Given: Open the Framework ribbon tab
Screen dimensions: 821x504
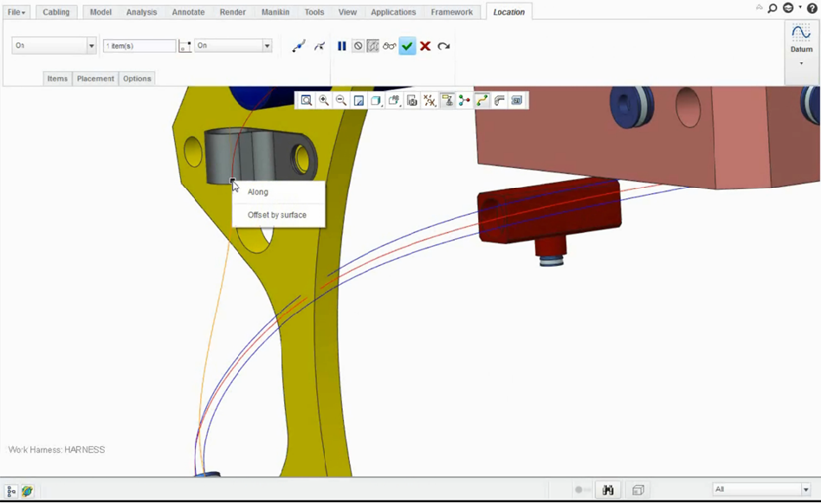Looking at the screenshot, I should coord(451,12).
